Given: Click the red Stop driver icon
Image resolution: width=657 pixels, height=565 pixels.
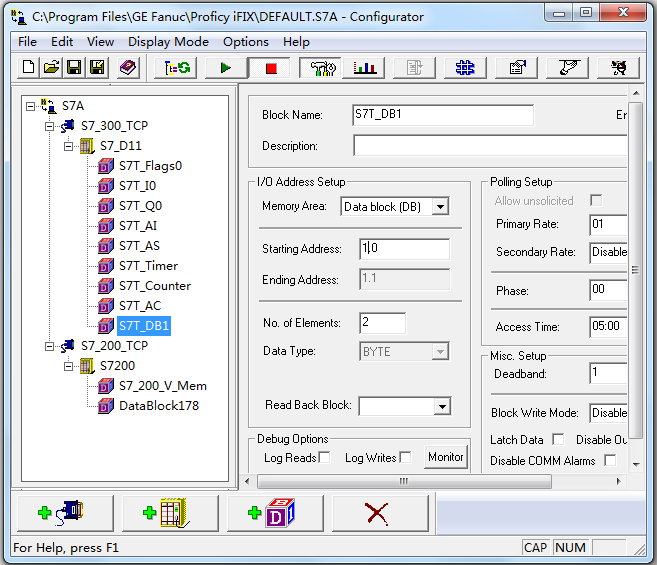Looking at the screenshot, I should pyautogui.click(x=271, y=68).
